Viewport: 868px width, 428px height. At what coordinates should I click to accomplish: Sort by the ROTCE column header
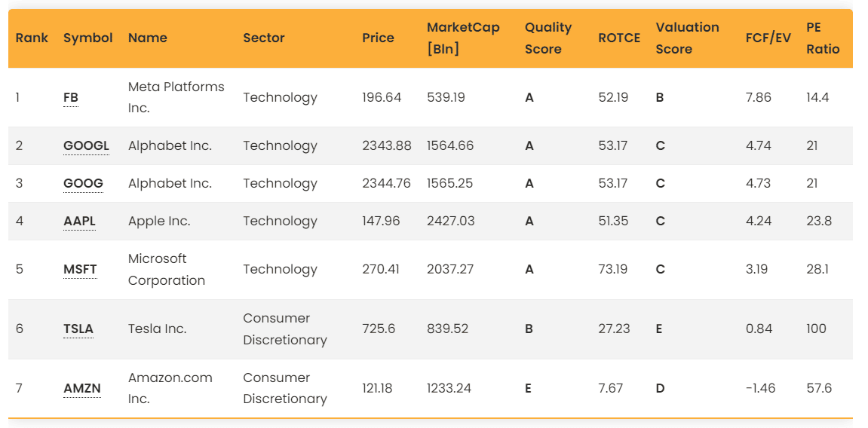click(619, 38)
